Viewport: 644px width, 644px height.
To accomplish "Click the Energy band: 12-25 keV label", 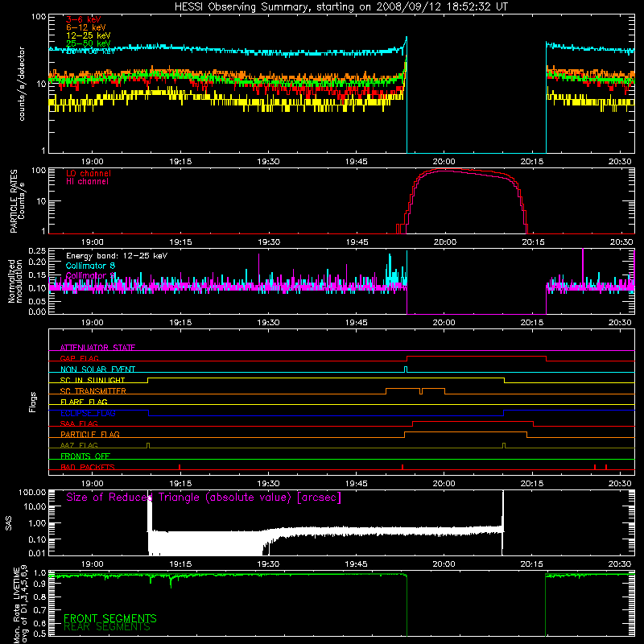I will (117, 256).
